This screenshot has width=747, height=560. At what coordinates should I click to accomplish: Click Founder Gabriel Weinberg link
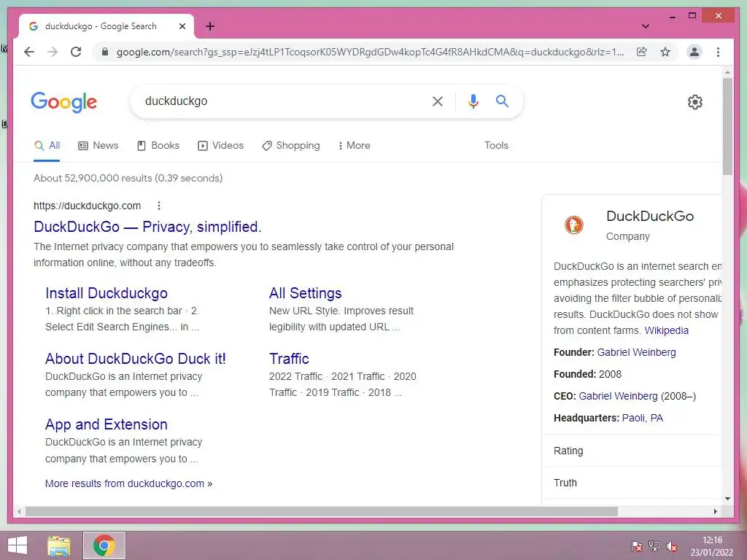pos(636,352)
